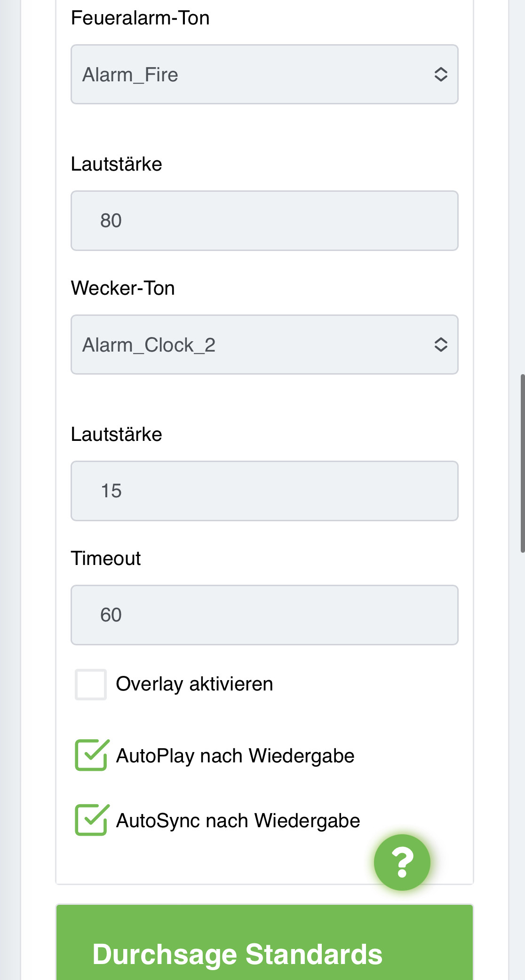Uncheck AutoPlay nach Wiedergabe
Image resolution: width=525 pixels, height=980 pixels.
[91, 755]
